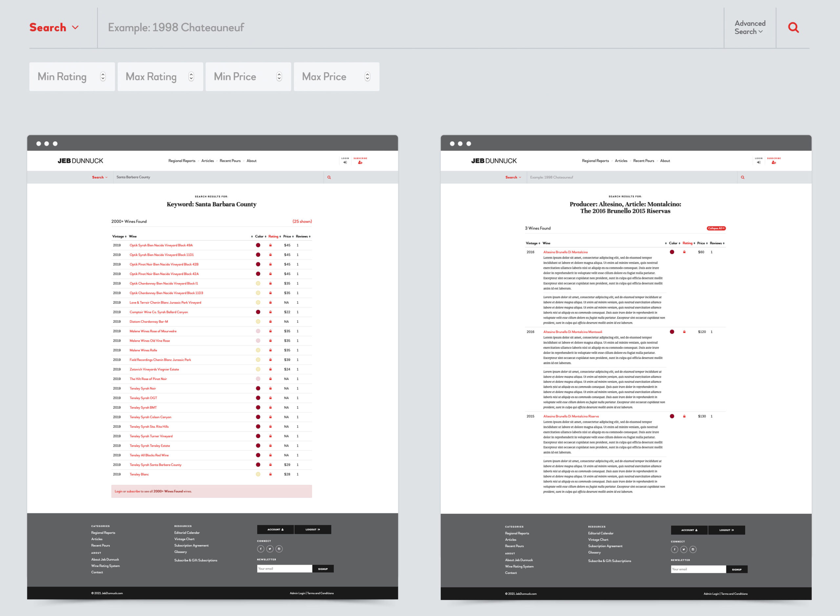This screenshot has width=840, height=616.
Task: Click the ACCOUNT button in the right window footer
Action: click(x=689, y=530)
